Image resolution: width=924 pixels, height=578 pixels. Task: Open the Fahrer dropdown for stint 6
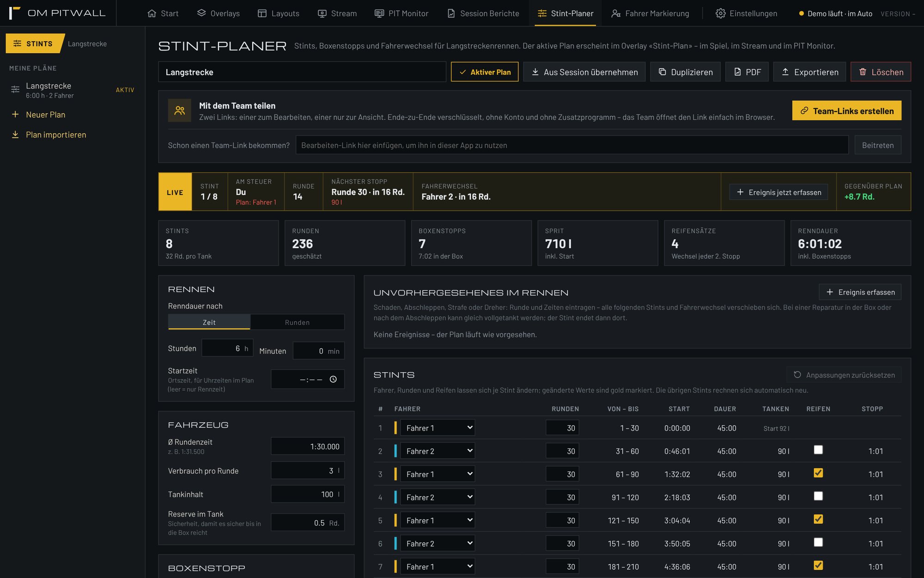pos(438,543)
